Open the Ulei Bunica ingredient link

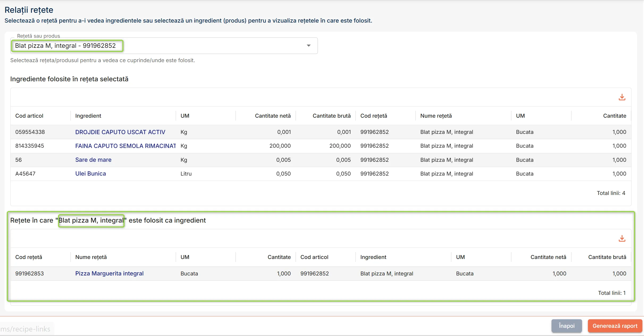tap(91, 173)
